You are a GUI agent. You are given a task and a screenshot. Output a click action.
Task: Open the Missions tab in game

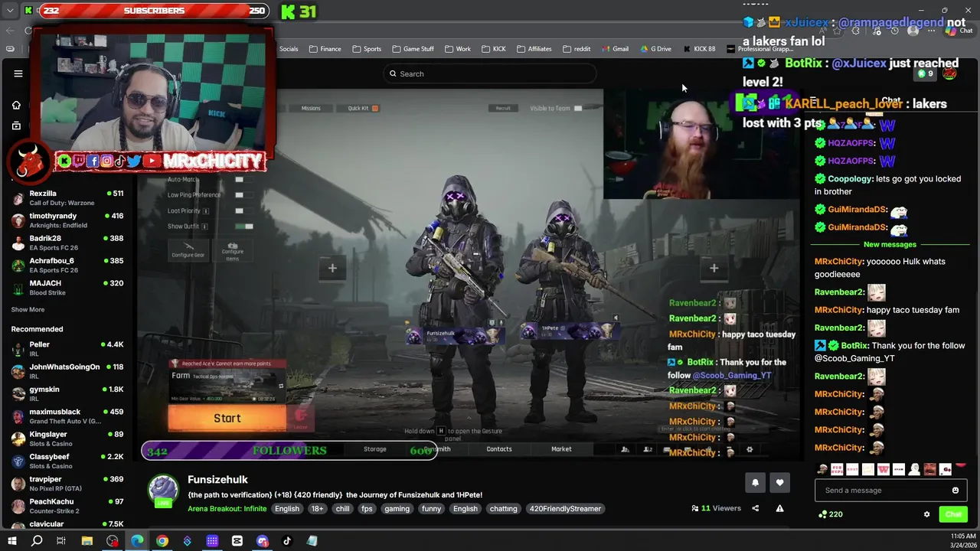(x=311, y=108)
